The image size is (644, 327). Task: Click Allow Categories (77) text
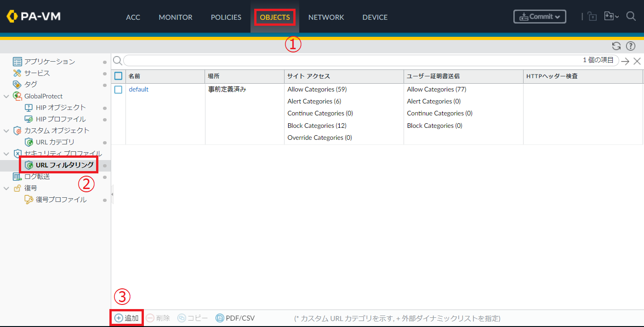pyautogui.click(x=437, y=89)
